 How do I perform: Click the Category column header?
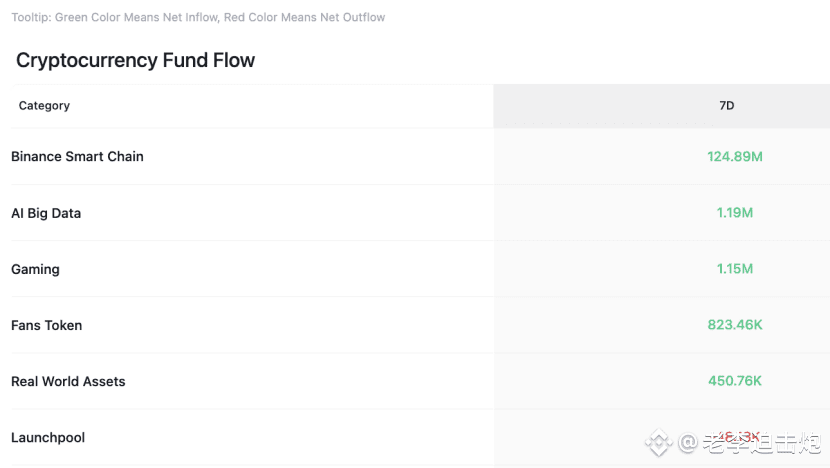(44, 105)
